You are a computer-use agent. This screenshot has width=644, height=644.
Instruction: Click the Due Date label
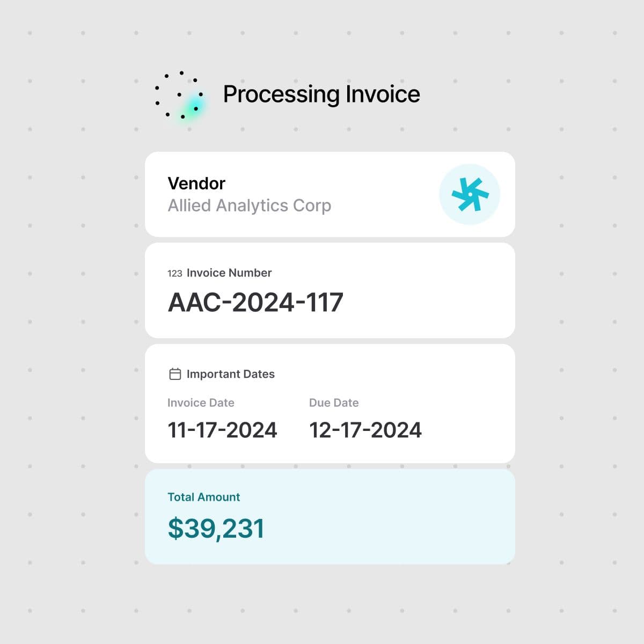coord(334,402)
